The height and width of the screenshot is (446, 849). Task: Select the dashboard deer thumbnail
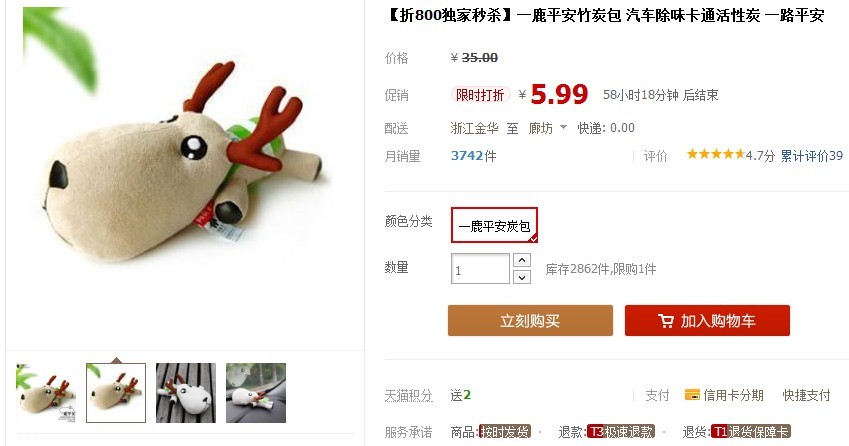(x=256, y=393)
